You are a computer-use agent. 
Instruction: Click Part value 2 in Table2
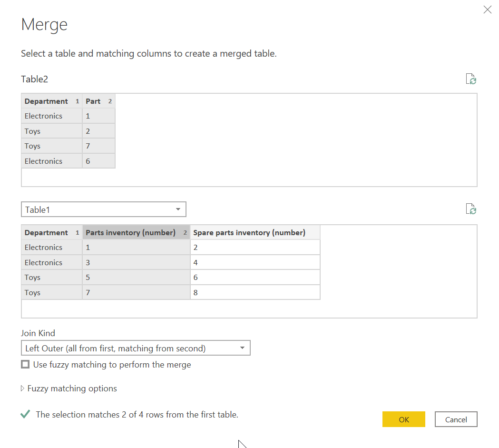coord(98,131)
